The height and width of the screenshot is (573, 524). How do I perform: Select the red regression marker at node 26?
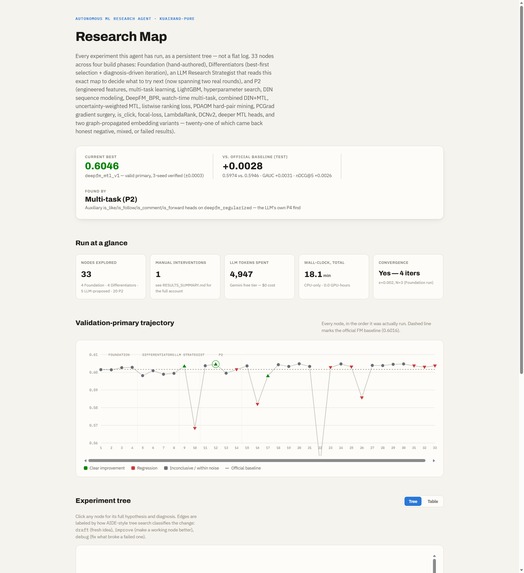pyautogui.click(x=362, y=398)
